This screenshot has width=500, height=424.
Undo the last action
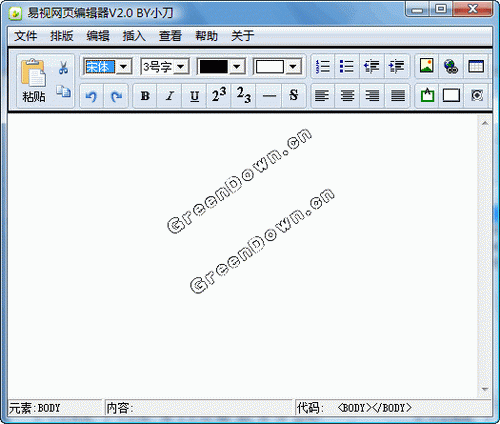click(91, 96)
